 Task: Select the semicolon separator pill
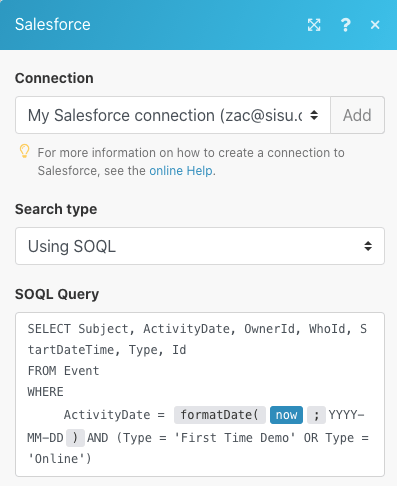[316, 415]
